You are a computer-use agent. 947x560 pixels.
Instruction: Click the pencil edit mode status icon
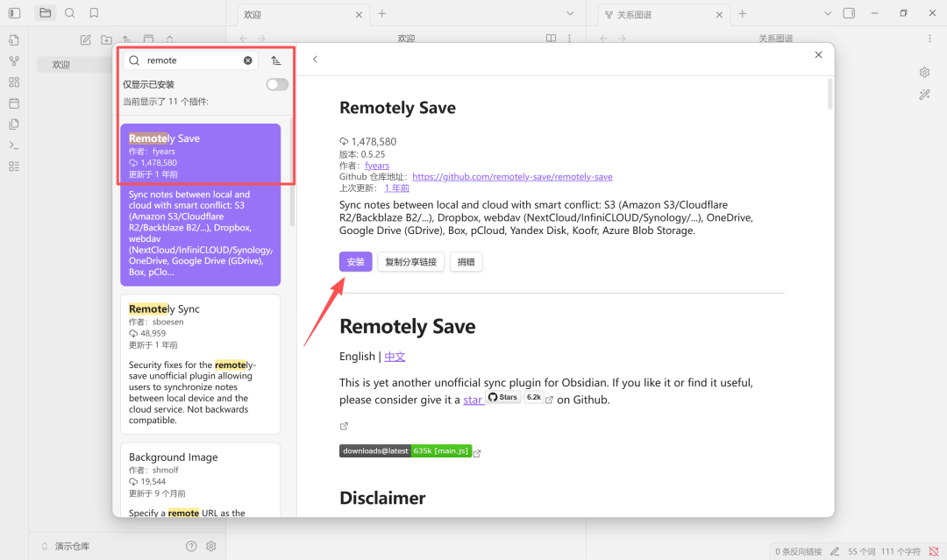835,551
